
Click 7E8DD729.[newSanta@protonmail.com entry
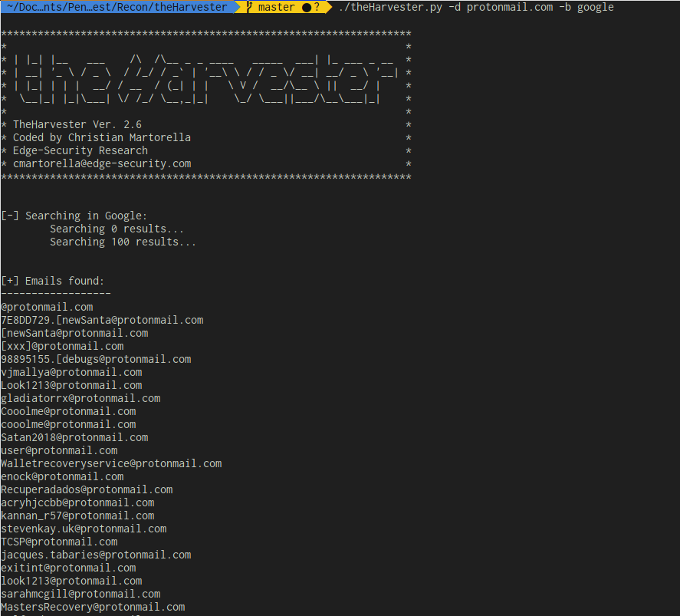(x=102, y=320)
